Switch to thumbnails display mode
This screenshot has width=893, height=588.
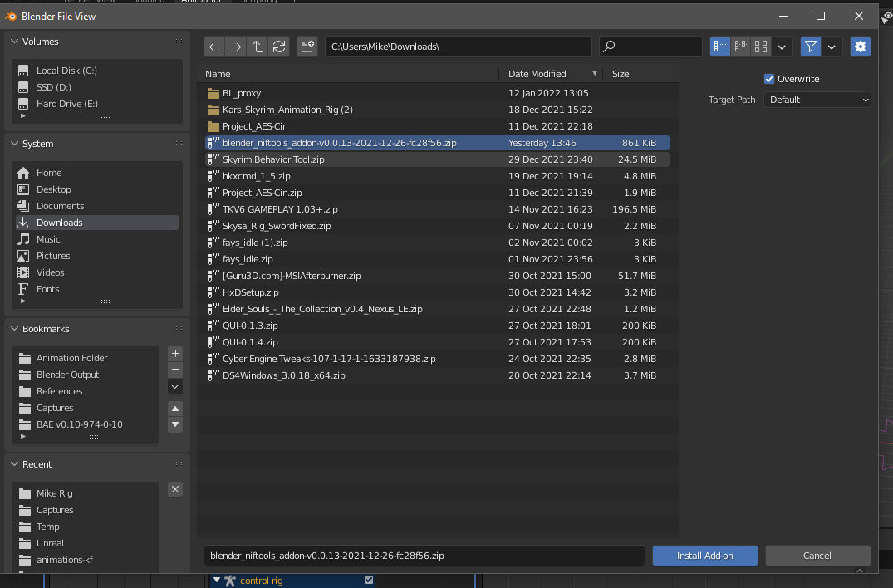761,47
